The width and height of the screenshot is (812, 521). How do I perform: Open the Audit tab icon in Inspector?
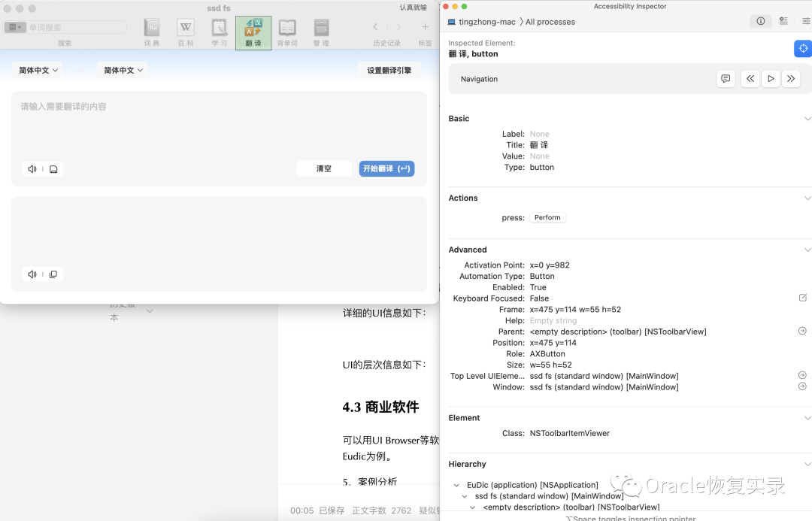[783, 21]
